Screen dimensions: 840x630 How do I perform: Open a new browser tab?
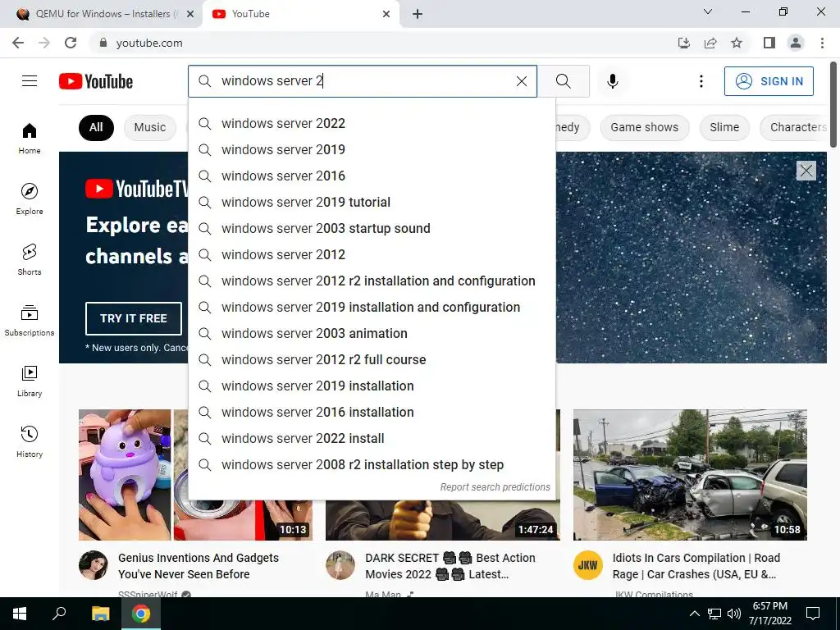tap(418, 14)
